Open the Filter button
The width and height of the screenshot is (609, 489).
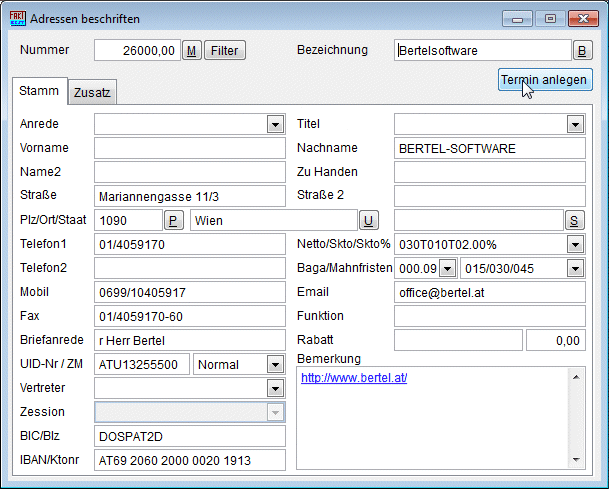click(224, 50)
